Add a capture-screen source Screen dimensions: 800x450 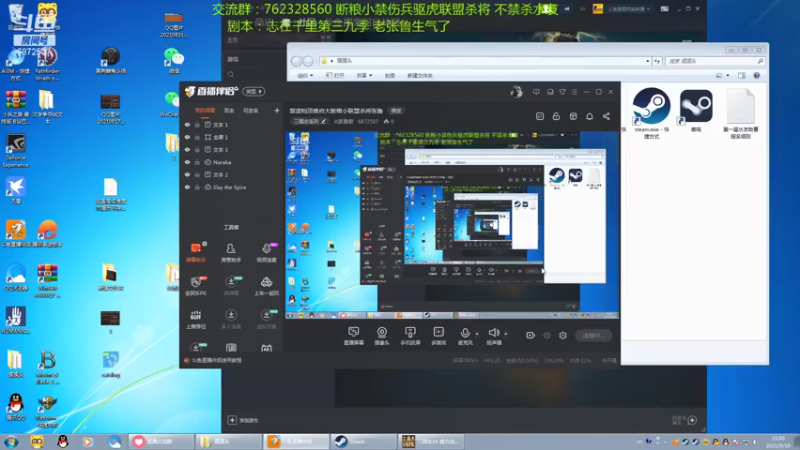point(354,336)
